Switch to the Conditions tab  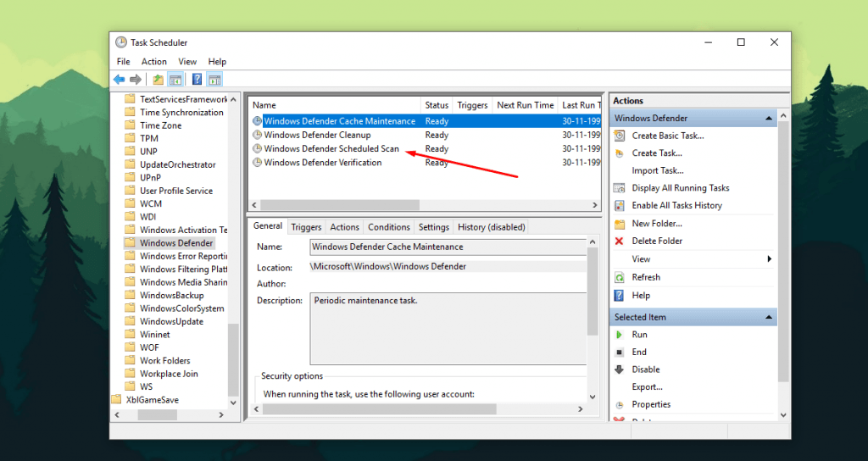point(388,227)
